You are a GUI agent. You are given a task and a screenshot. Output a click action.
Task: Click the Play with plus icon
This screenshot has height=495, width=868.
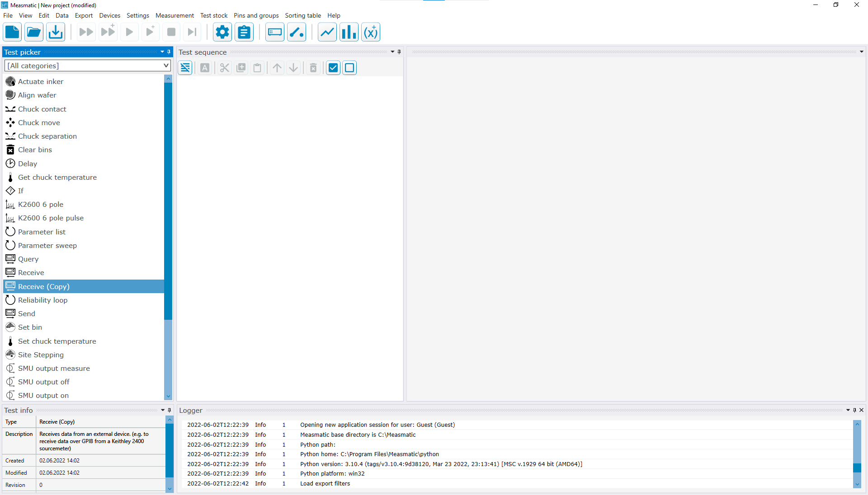(150, 32)
